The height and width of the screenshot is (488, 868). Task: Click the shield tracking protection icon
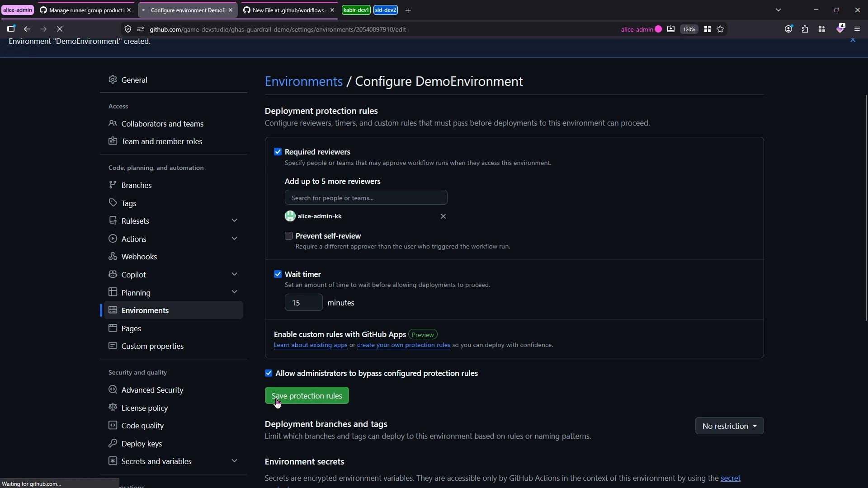point(128,29)
